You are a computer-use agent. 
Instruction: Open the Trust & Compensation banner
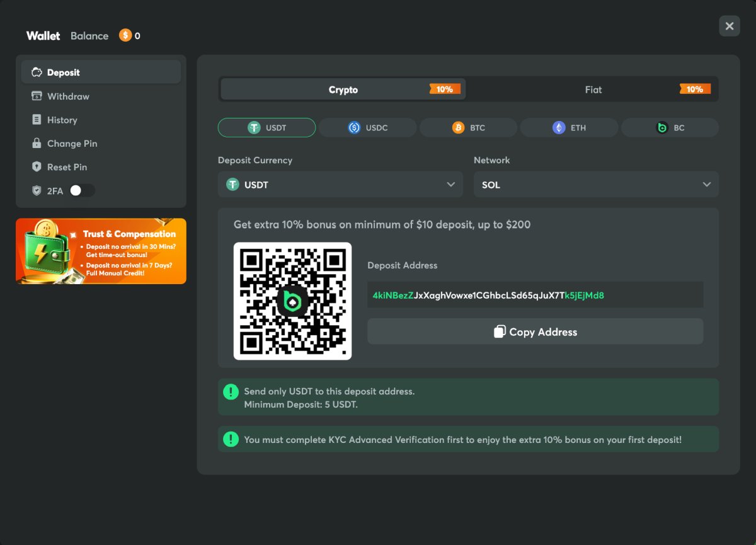(101, 251)
